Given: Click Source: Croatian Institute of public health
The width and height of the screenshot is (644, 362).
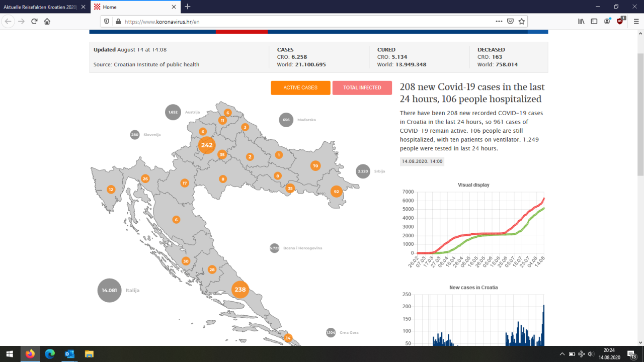Looking at the screenshot, I should pos(146,64).
